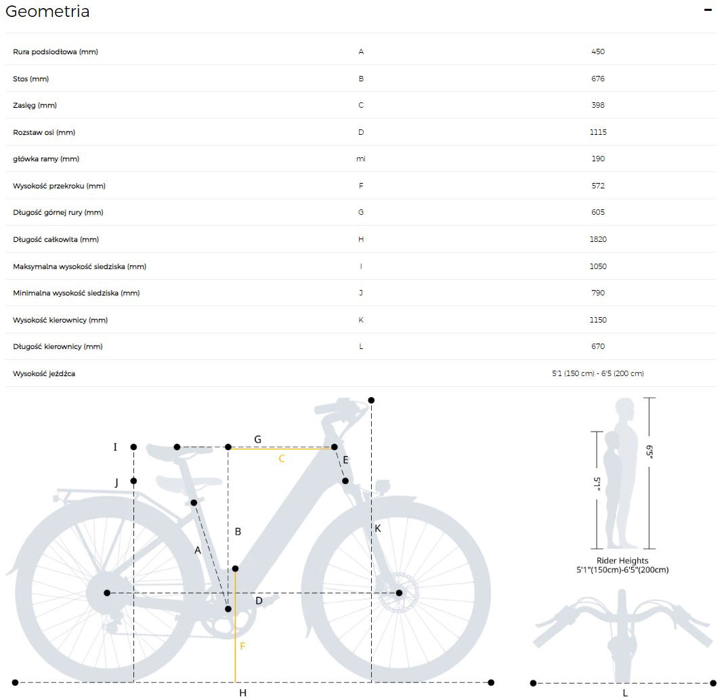This screenshot has height=700, width=728.
Task: Click the orange C reach label in diagram
Action: 282,459
